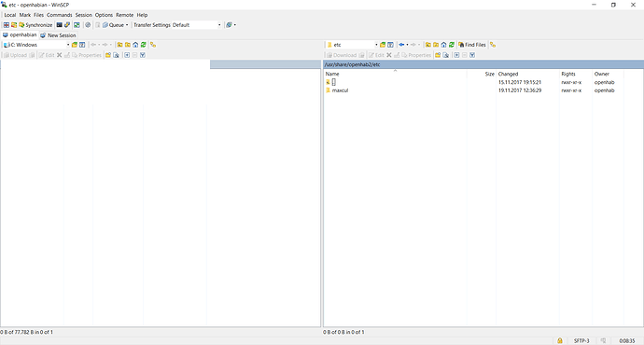Click the Synchronize Browsing icon, second in the toolbar
644x345 pixels.
coord(14,25)
